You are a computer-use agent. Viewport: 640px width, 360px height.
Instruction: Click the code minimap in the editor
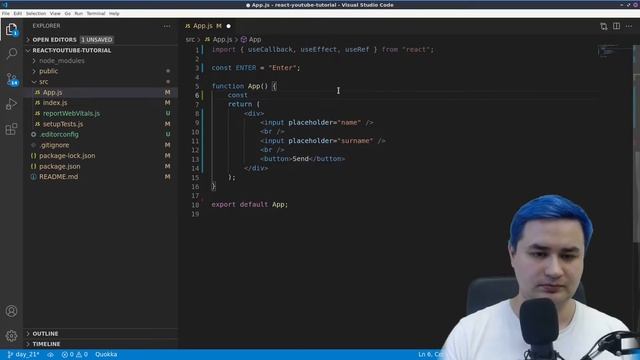[607, 52]
